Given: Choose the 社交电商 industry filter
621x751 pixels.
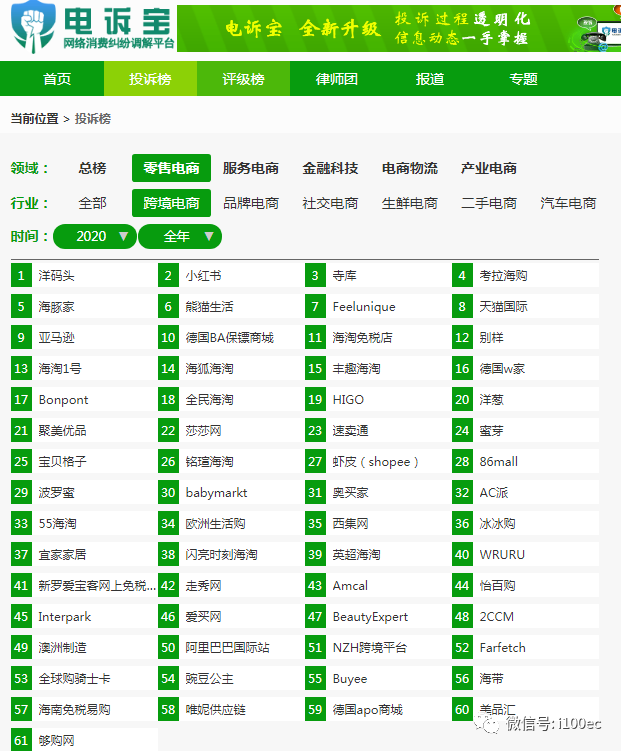Looking at the screenshot, I should [x=330, y=203].
